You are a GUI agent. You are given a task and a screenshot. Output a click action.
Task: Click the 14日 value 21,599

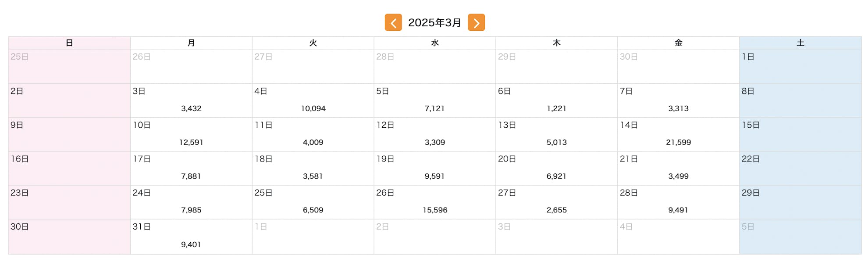click(x=678, y=142)
